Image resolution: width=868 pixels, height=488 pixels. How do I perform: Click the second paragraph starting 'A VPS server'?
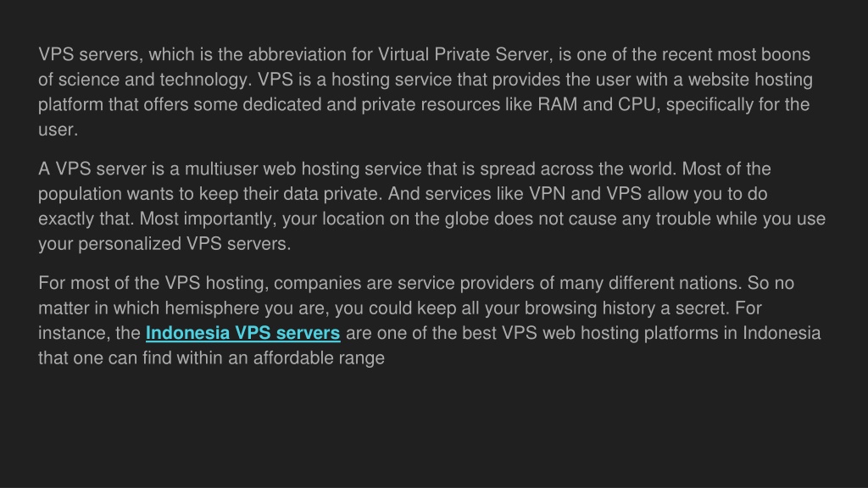point(431,206)
